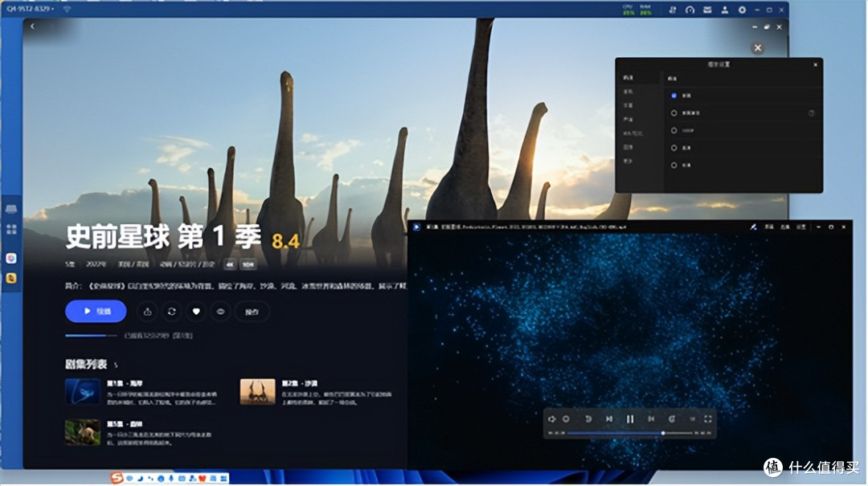Click the drive icon in the left dock
This screenshot has height=486, width=868.
coord(11,209)
